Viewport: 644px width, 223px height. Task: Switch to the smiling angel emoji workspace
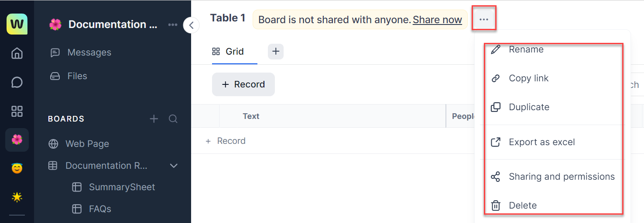click(17, 168)
